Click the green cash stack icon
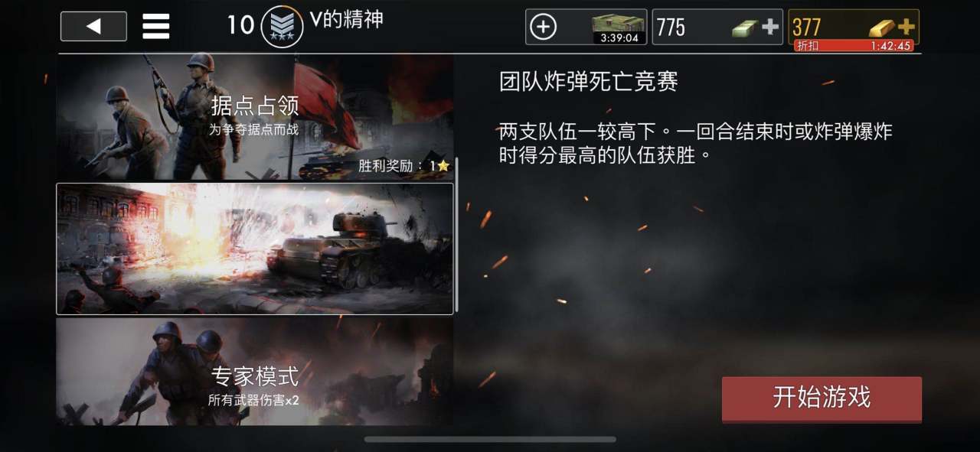This screenshot has height=452, width=980. pos(745,28)
